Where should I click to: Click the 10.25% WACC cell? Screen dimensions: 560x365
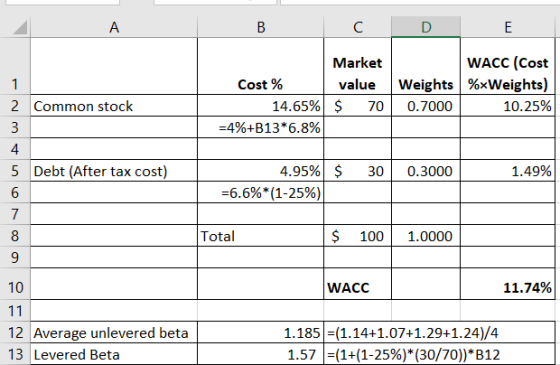pos(508,106)
